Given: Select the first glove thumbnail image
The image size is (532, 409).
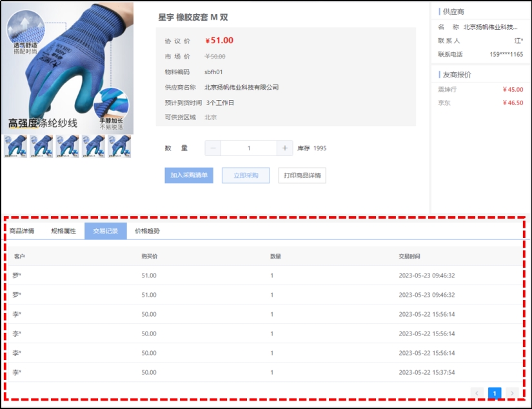Looking at the screenshot, I should (x=15, y=146).
